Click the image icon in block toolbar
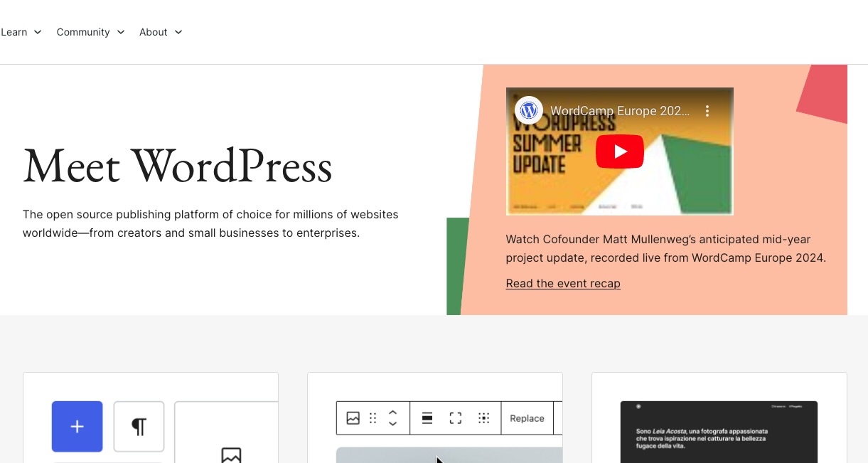The width and height of the screenshot is (868, 463). 353,418
